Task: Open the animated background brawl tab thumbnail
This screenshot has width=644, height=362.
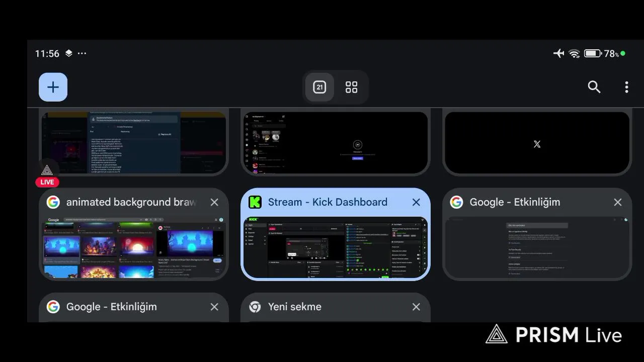Action: 134,247
